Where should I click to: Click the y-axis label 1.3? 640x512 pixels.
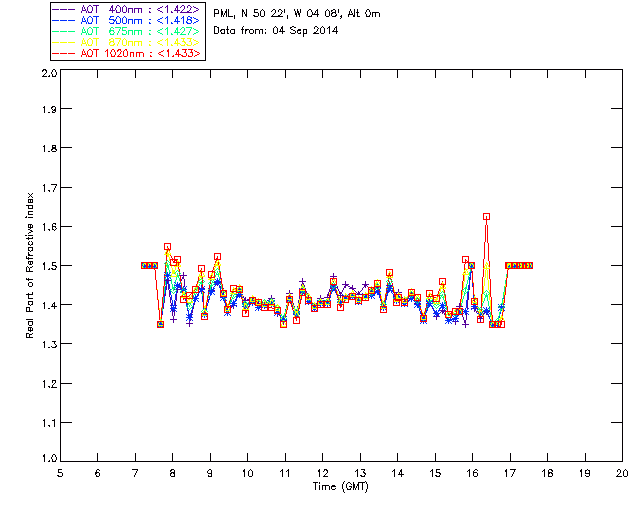point(49,344)
